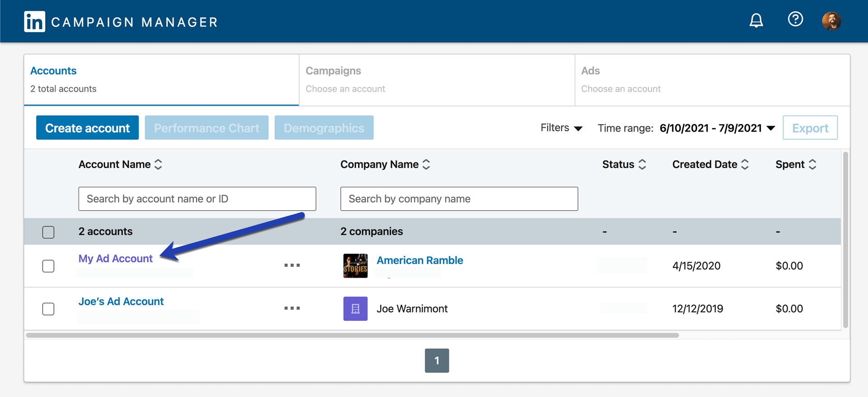The width and height of the screenshot is (868, 397).
Task: Open more options for My Ad Account
Action: [292, 265]
